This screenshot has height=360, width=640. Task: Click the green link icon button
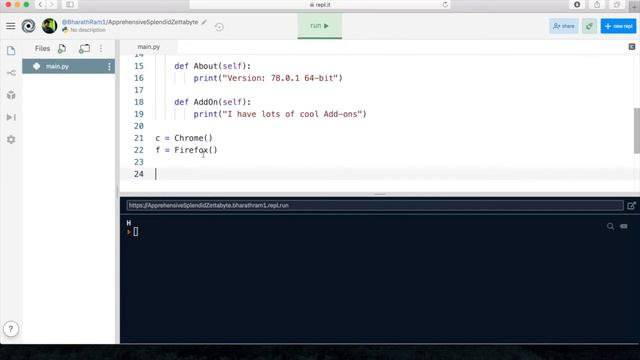pyautogui.click(x=589, y=26)
